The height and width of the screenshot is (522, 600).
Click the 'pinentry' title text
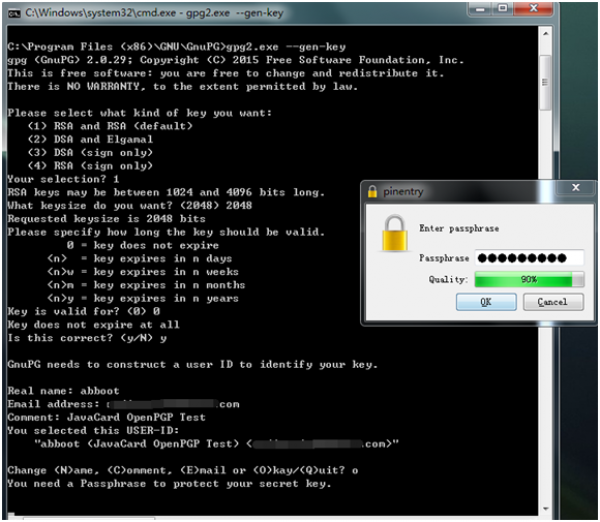[x=403, y=192]
